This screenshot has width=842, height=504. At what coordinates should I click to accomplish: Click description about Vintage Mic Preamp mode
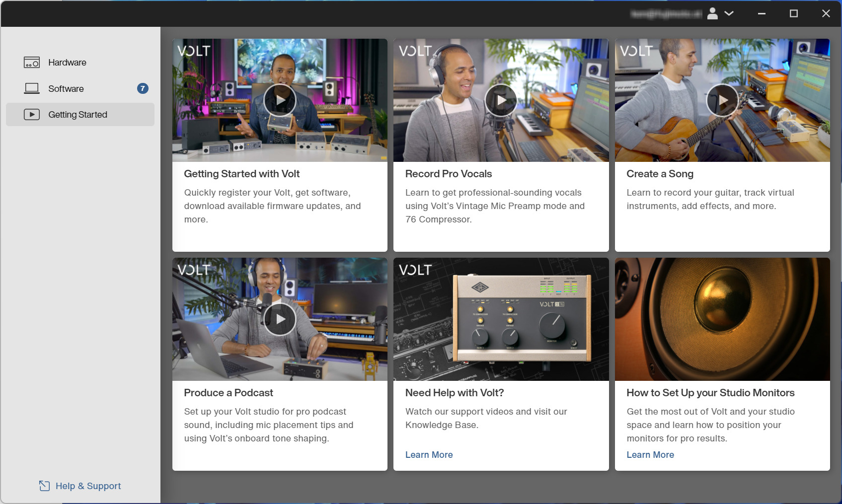[x=495, y=206]
